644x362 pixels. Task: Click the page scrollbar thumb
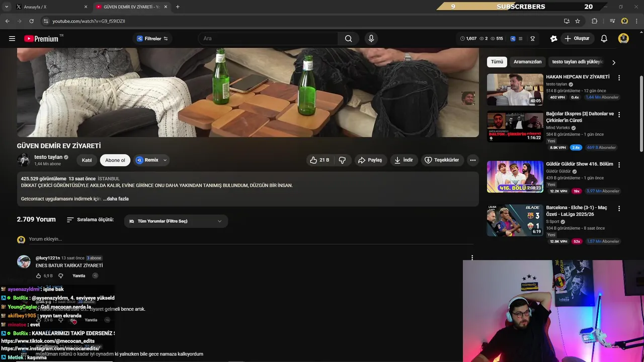(x=641, y=113)
